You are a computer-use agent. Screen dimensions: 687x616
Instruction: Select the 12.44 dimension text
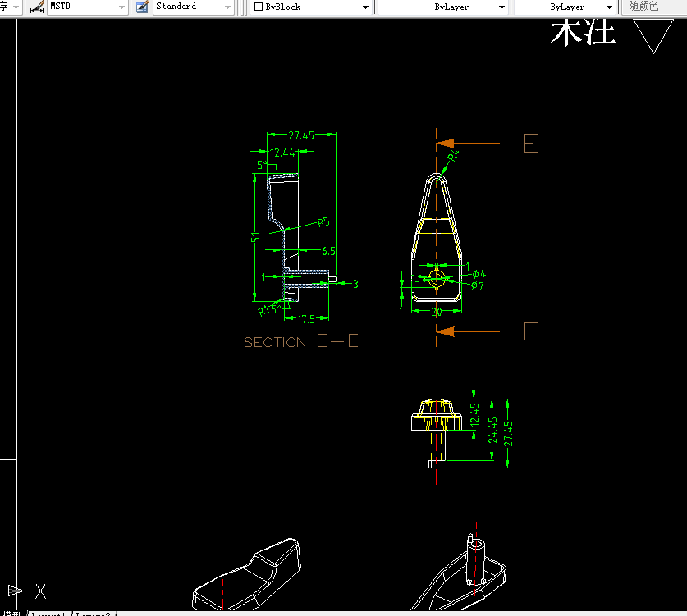point(282,153)
